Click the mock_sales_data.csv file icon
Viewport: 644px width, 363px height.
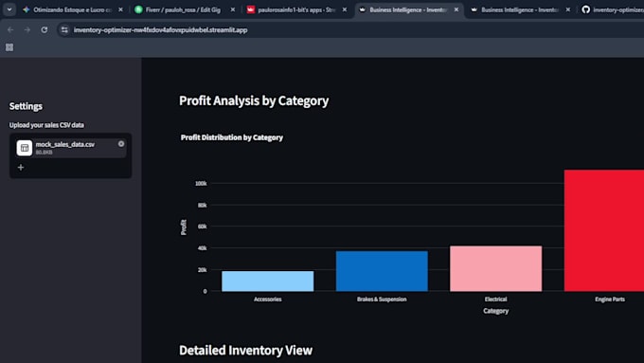pos(25,148)
